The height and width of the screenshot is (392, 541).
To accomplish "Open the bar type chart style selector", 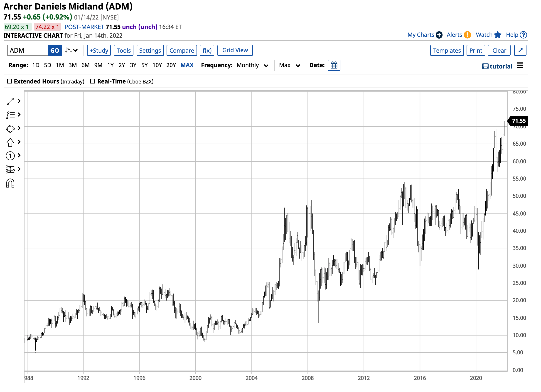I will point(71,51).
